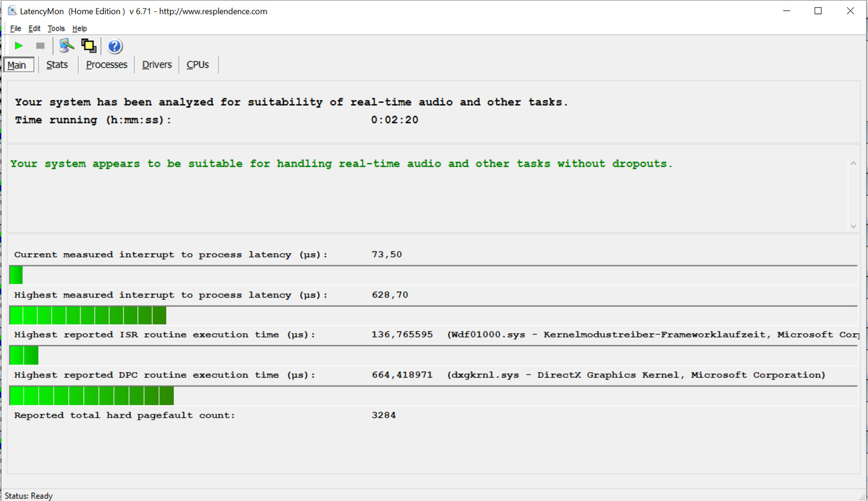Start the latency monitor with green play icon

19,46
